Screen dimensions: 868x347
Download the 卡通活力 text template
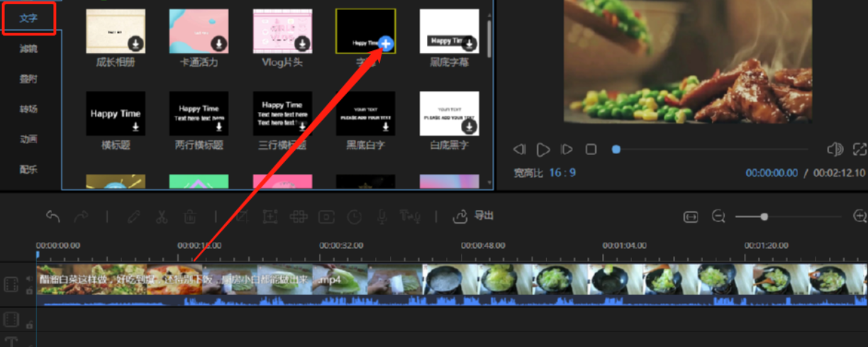[219, 44]
